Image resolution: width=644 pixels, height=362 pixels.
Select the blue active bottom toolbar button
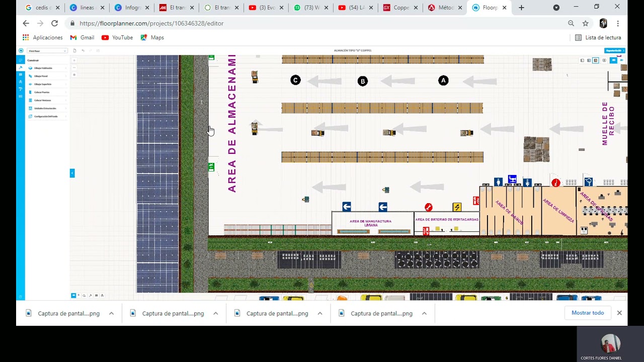(x=73, y=295)
